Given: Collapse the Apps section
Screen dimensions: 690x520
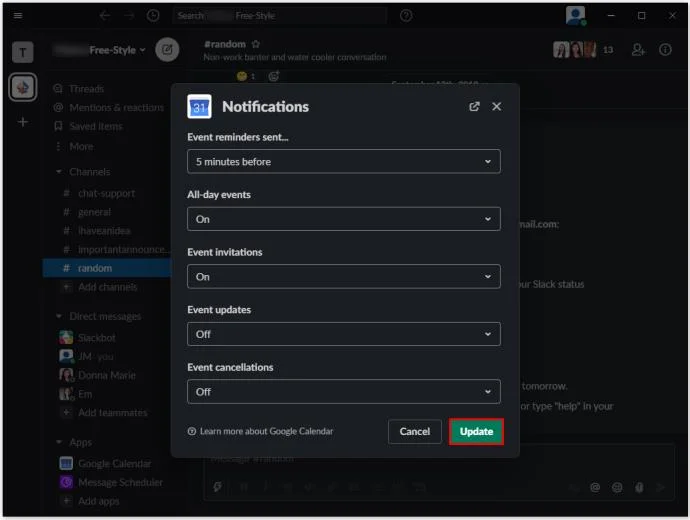Looking at the screenshot, I should coord(59,442).
